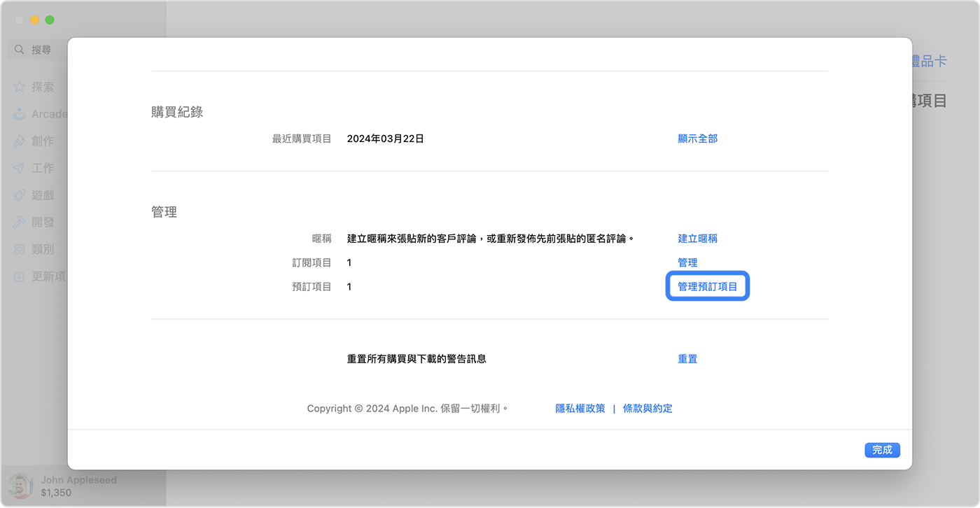The width and height of the screenshot is (980, 508).
Task: Click the 重置 link for warning messages
Action: point(687,359)
